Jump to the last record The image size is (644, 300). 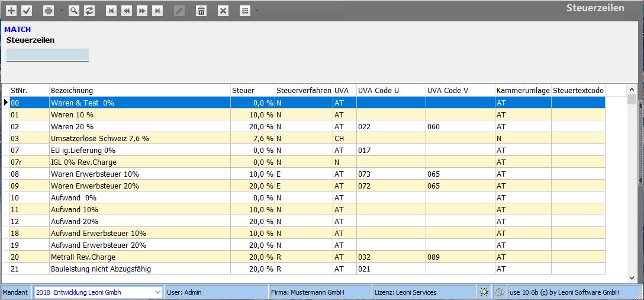(x=157, y=11)
